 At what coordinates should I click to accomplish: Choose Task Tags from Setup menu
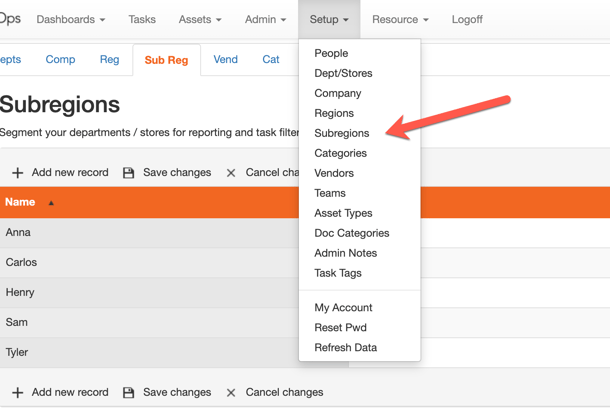point(338,273)
